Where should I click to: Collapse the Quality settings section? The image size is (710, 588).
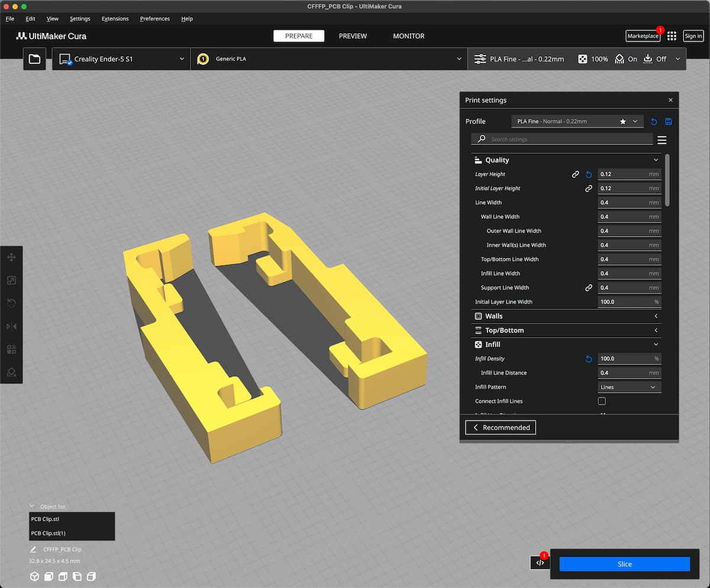pos(566,160)
